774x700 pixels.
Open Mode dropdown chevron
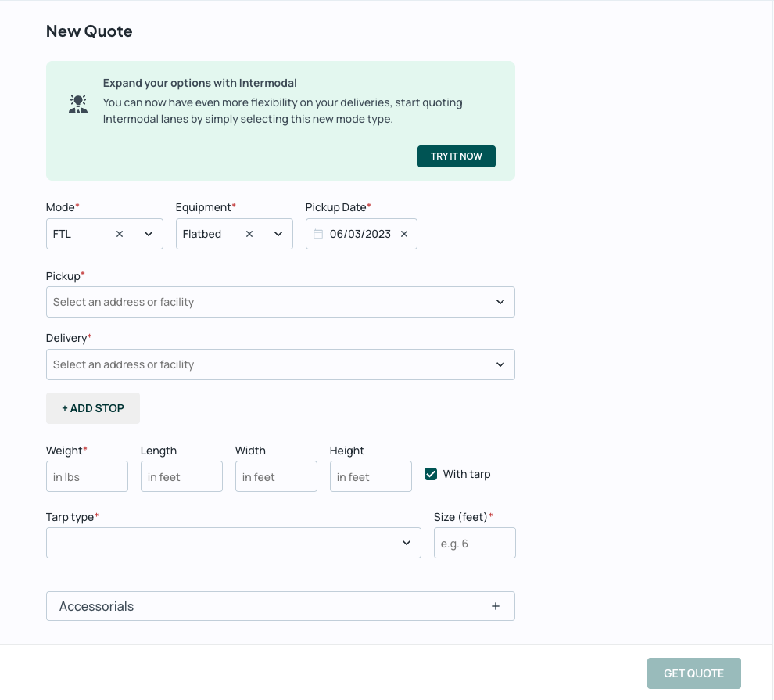point(149,234)
